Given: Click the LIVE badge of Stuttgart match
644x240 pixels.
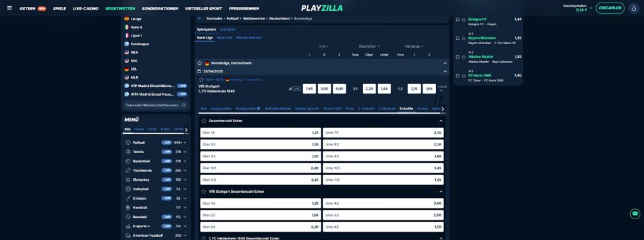Looking at the screenshot, I should coord(297,89).
